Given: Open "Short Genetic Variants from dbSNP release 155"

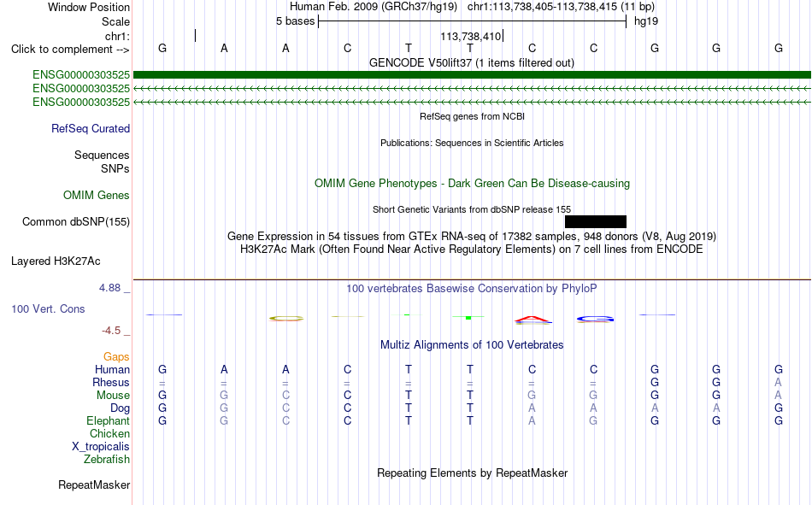Looking at the screenshot, I should point(472,209).
